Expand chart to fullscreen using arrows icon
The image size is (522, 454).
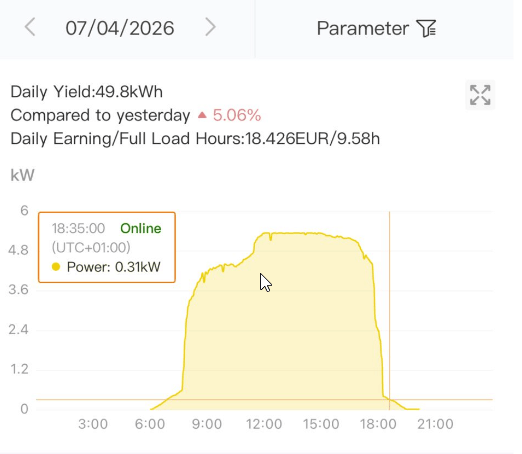point(480,95)
